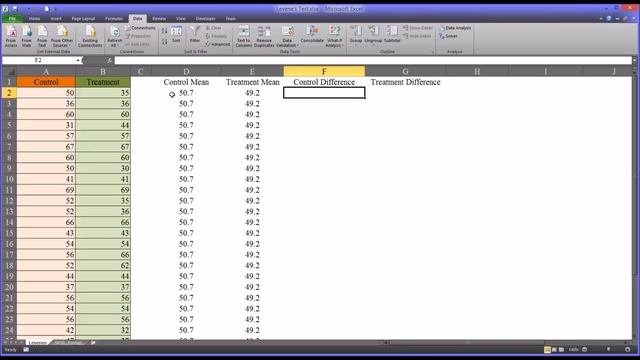
Task: Select the empty cell F2
Action: pos(324,93)
